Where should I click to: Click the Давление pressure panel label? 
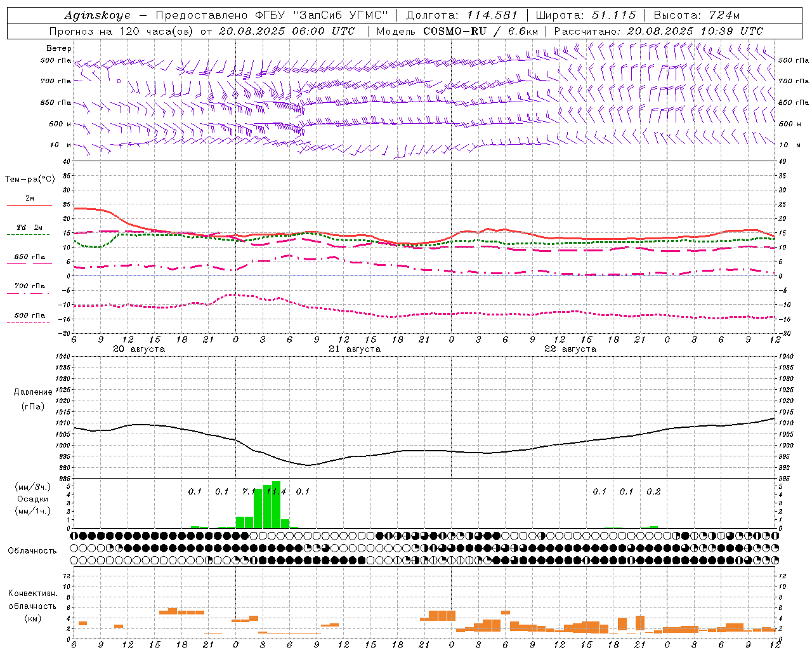32,392
